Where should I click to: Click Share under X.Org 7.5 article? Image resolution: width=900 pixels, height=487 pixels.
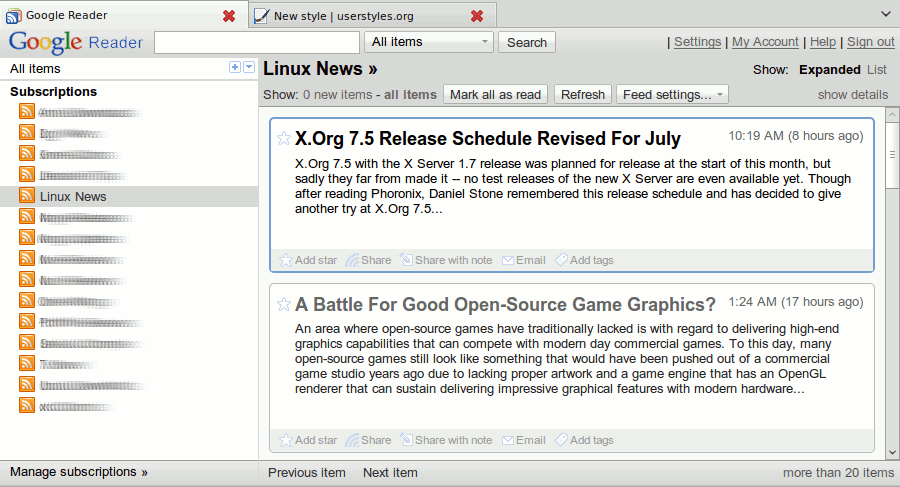(368, 260)
